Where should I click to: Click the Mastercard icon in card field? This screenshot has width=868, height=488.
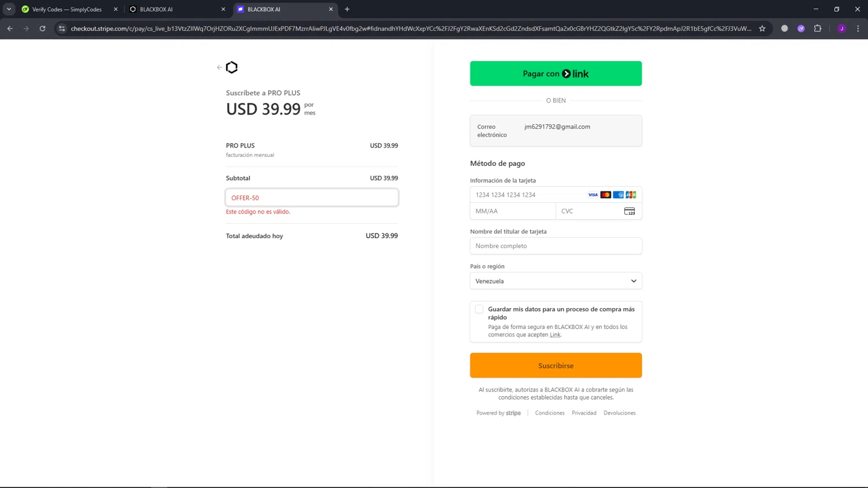coord(606,195)
